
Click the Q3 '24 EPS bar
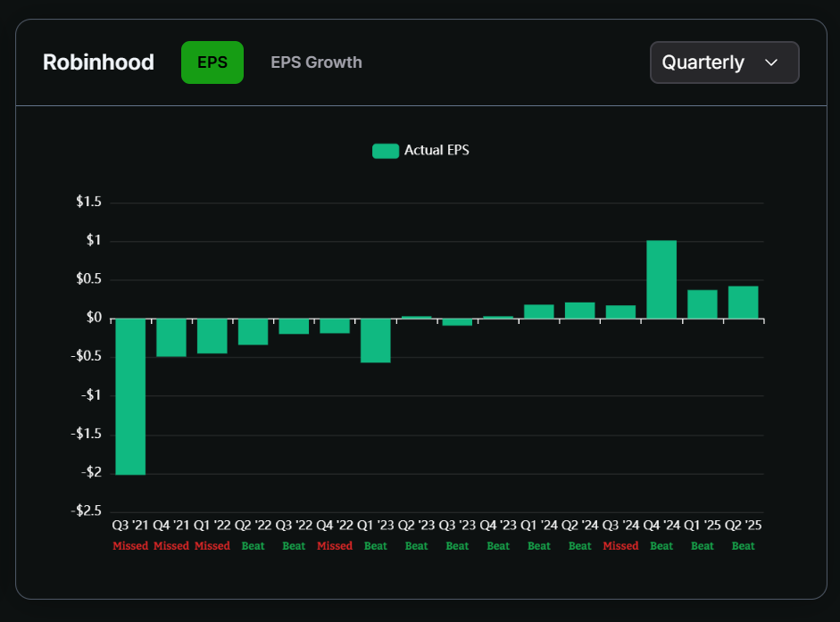click(x=620, y=311)
